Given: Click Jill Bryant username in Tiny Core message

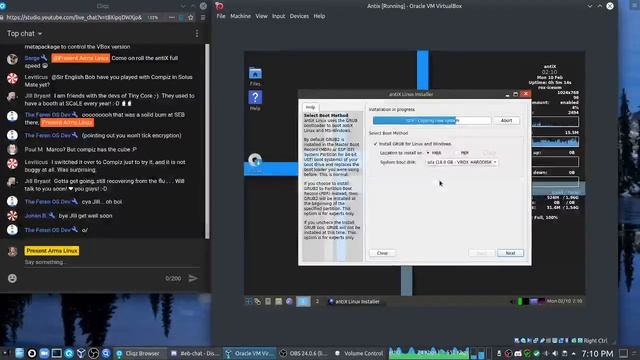Looking at the screenshot, I should coord(38,96).
